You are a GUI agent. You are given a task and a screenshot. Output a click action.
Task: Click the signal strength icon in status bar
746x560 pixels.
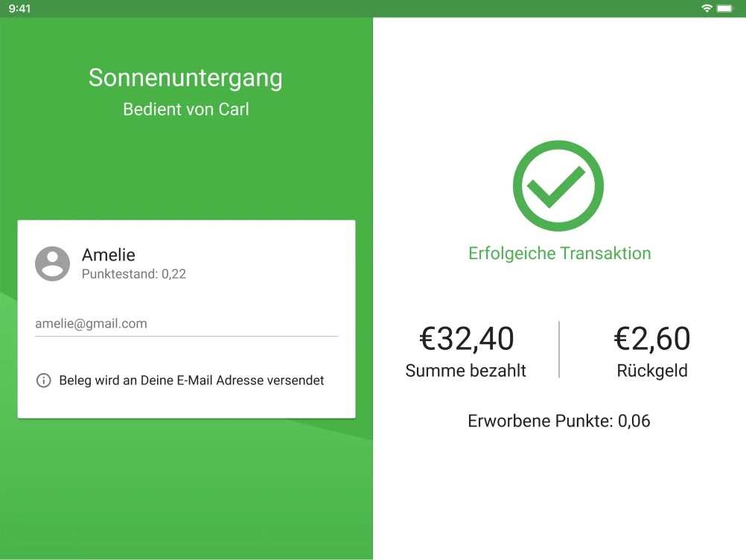point(707,7)
